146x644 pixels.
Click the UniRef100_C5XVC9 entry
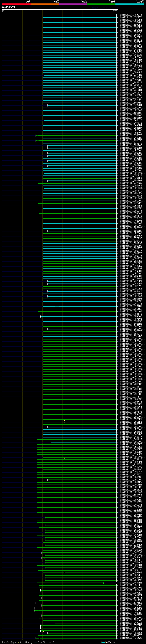point(131,35)
